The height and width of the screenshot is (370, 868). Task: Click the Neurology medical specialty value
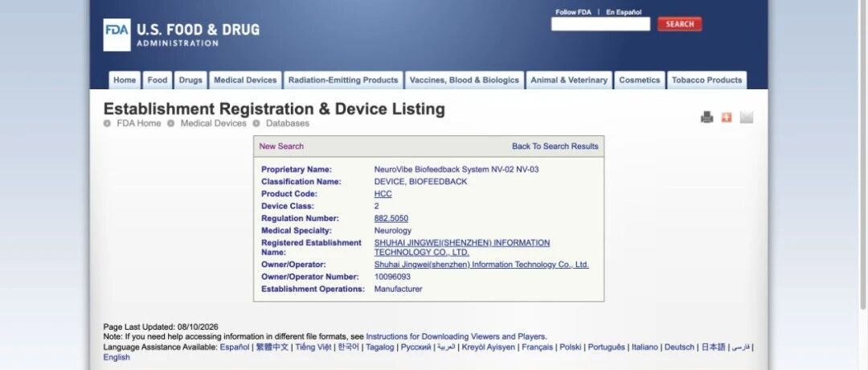(x=393, y=230)
